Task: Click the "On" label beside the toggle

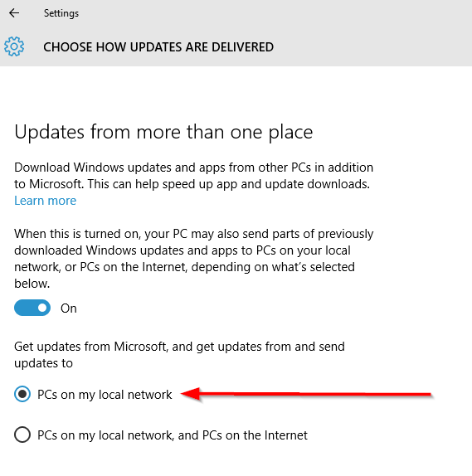Action: click(69, 308)
